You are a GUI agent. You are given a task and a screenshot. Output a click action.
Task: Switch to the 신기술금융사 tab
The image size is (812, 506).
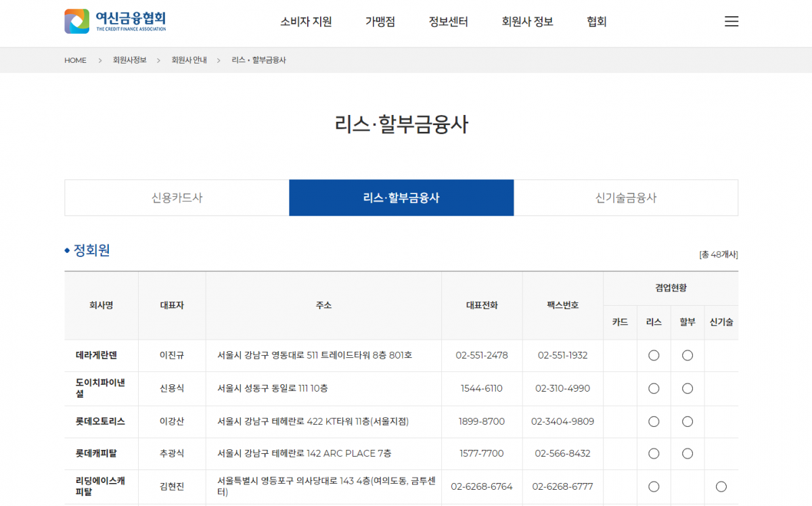click(625, 198)
